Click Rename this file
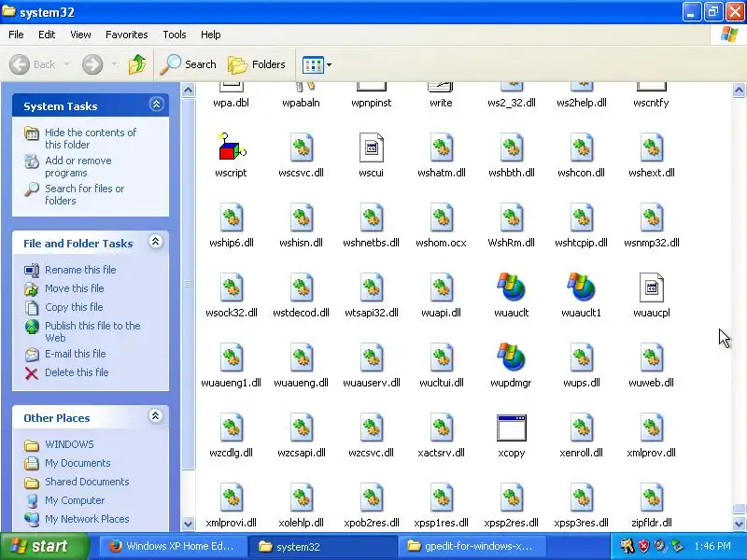The width and height of the screenshot is (747, 560). (80, 270)
